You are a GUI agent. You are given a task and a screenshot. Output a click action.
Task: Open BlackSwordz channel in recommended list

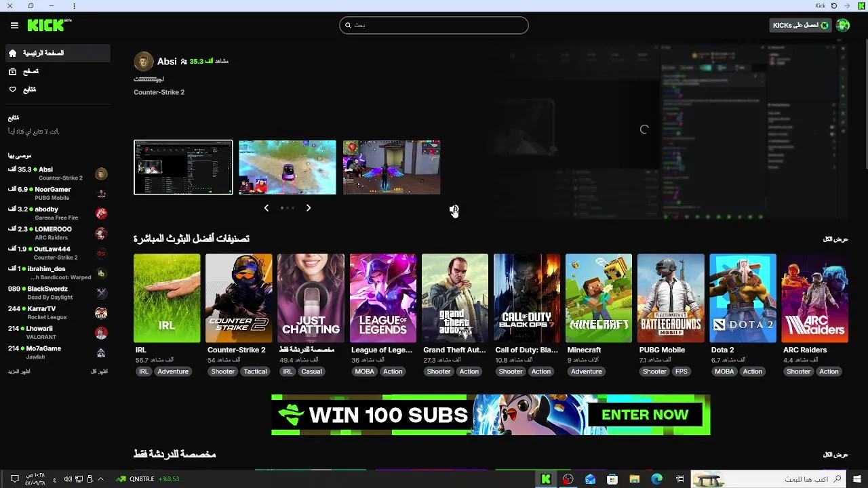[x=58, y=293]
